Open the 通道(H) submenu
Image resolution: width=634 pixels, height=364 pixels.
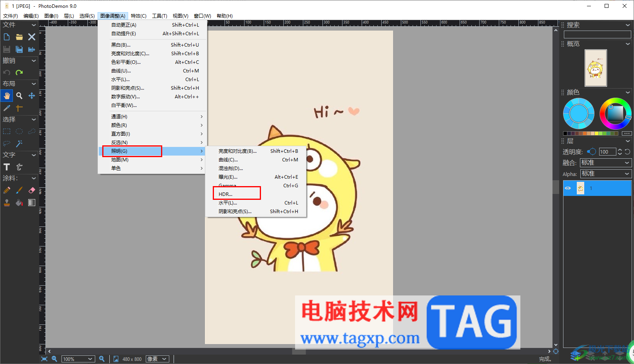tap(152, 117)
